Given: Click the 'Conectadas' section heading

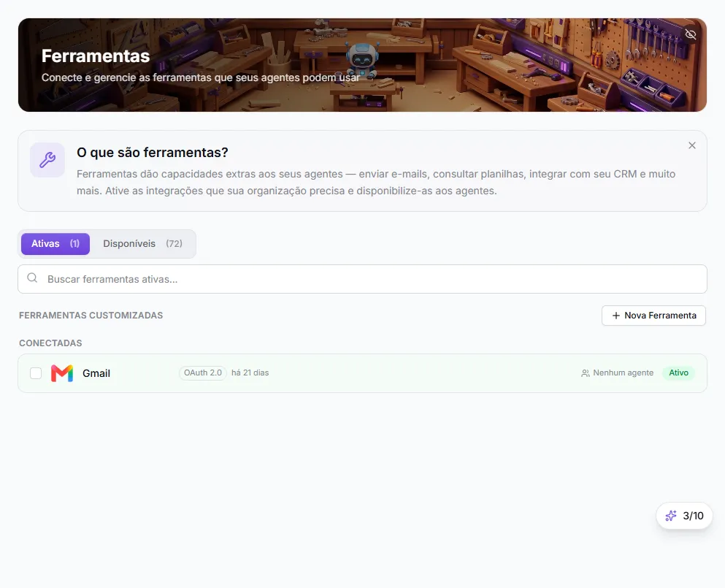Looking at the screenshot, I should (50, 343).
